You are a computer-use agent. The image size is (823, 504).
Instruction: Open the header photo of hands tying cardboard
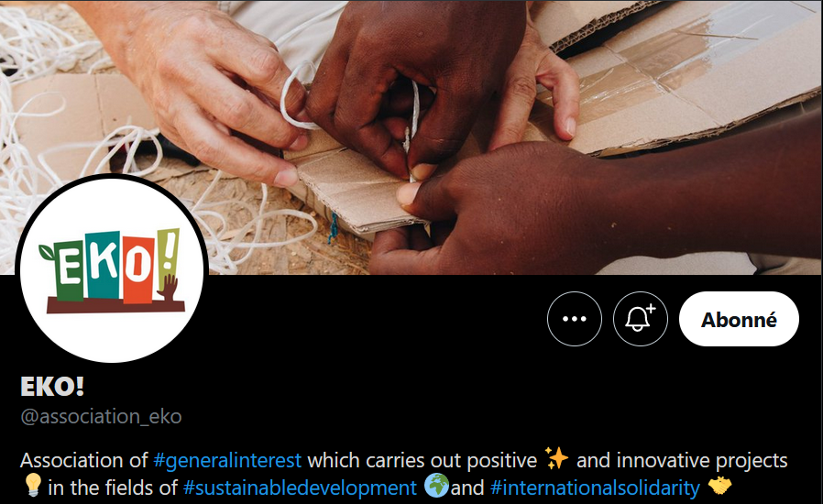point(411,137)
